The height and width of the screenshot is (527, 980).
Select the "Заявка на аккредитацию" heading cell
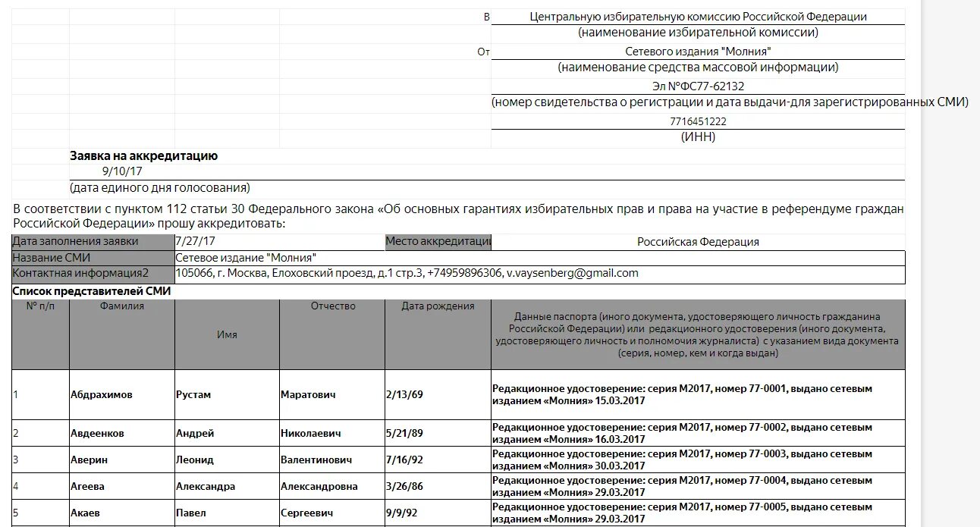point(144,156)
